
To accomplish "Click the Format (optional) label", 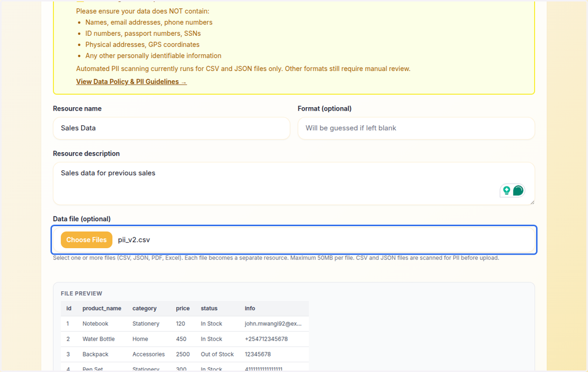I will coord(325,109).
